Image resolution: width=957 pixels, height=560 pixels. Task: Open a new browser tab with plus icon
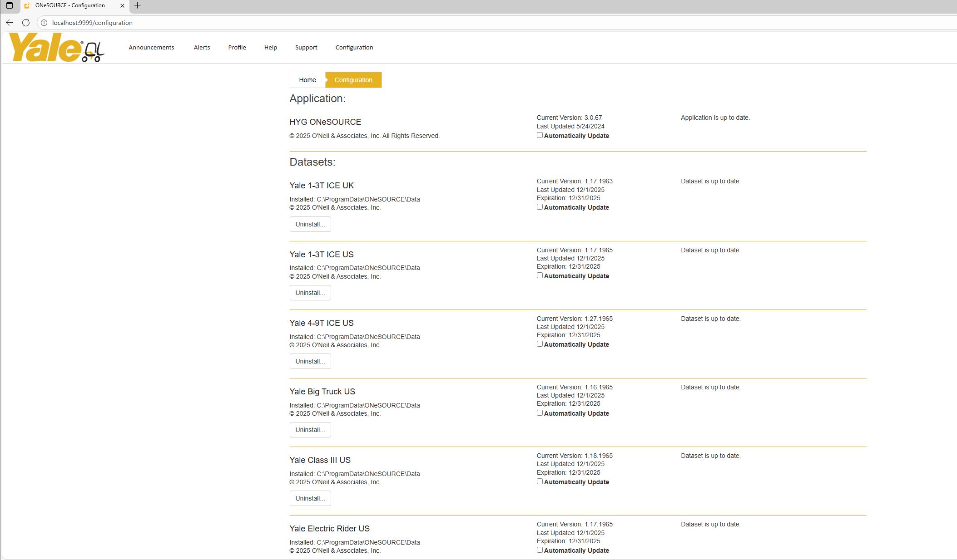pyautogui.click(x=137, y=5)
